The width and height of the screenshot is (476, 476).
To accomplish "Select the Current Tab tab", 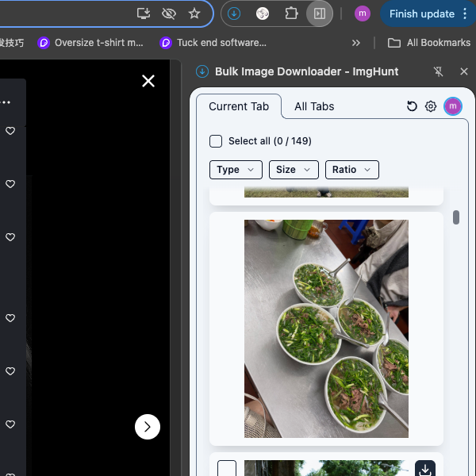I will (239, 106).
